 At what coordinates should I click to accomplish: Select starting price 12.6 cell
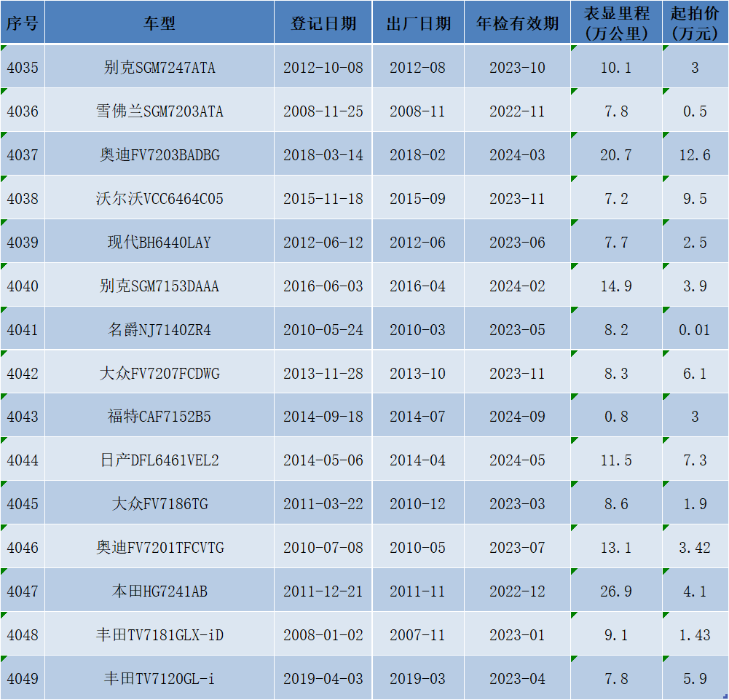point(695,154)
